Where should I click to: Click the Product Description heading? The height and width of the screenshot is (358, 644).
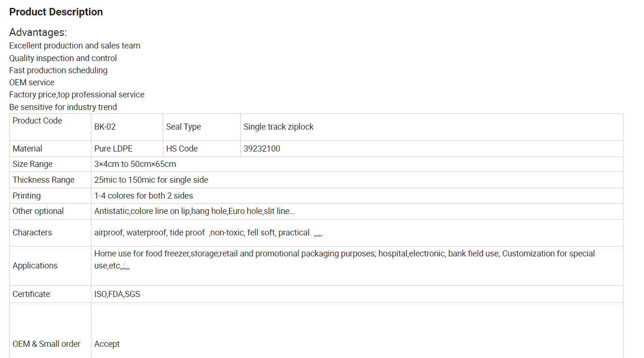click(x=56, y=12)
